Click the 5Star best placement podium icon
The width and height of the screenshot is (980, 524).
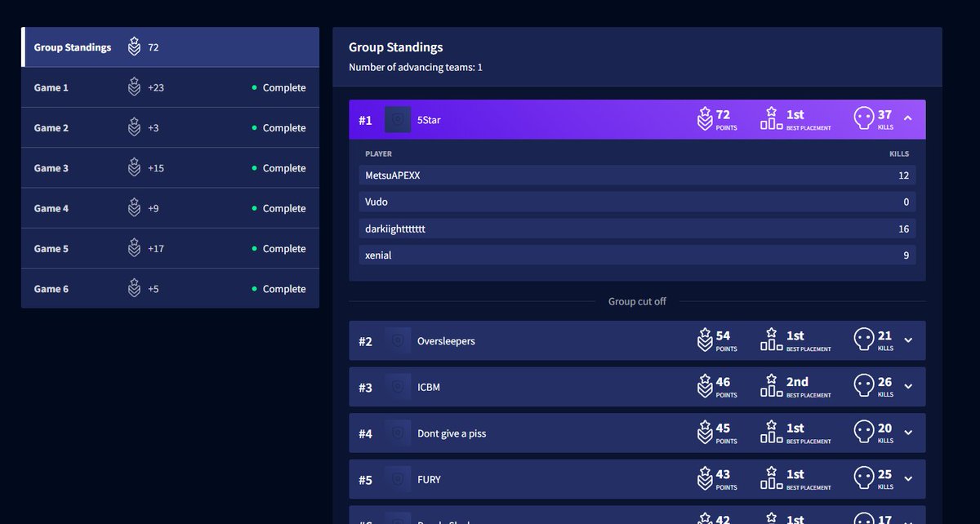[772, 118]
